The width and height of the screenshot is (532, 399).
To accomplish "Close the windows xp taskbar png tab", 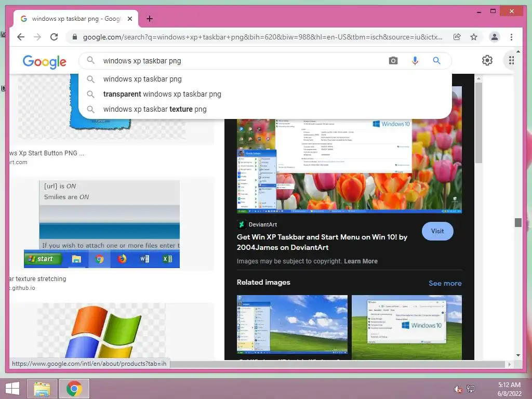I will [x=129, y=19].
